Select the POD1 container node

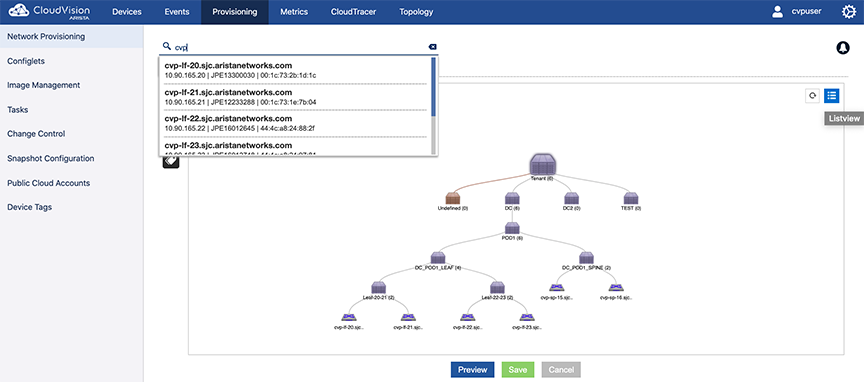pos(512,228)
